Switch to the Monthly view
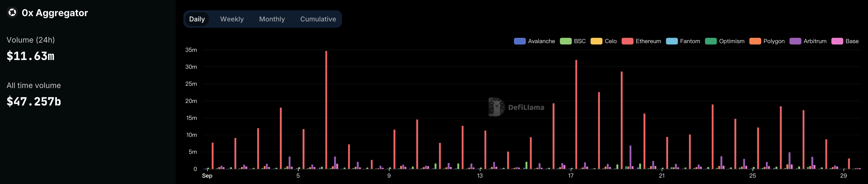 tap(272, 19)
